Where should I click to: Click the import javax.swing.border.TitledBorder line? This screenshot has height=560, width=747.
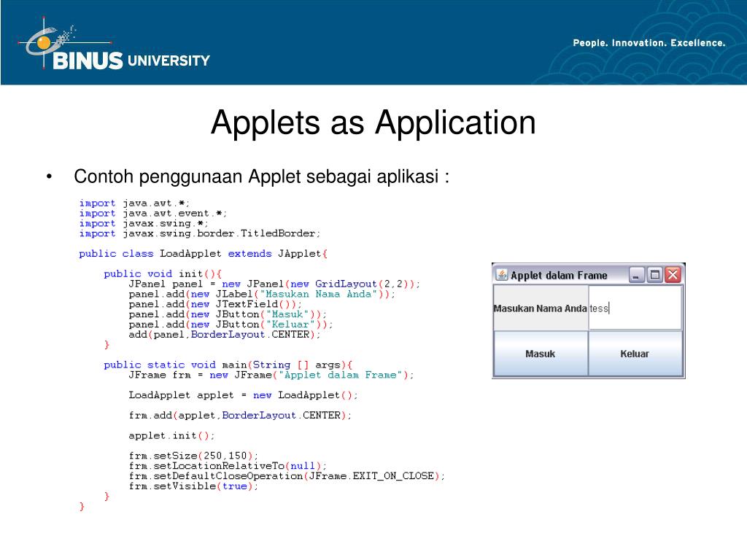tap(200, 233)
